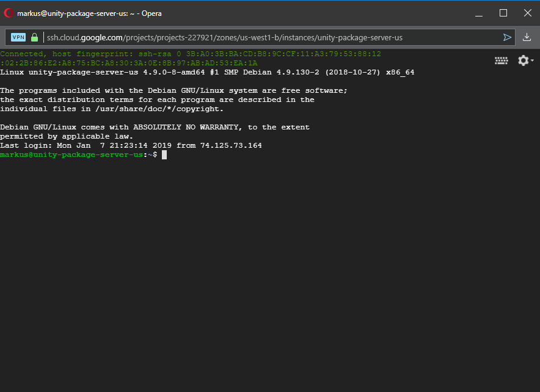Click the send arrow icon in address bar
Image resolution: width=540 pixels, height=392 pixels.
click(x=507, y=37)
